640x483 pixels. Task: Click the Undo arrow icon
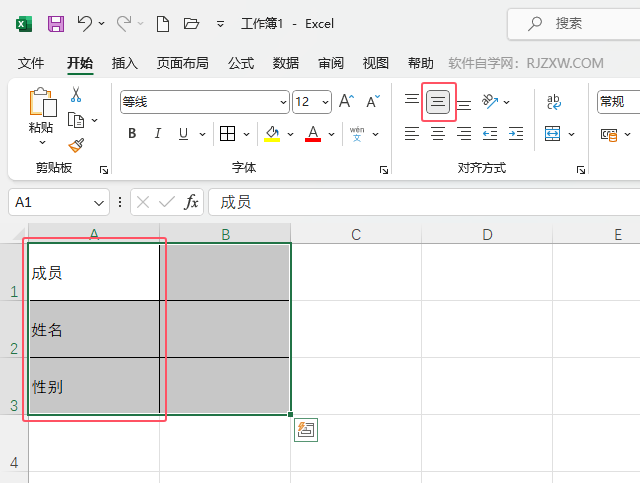84,23
